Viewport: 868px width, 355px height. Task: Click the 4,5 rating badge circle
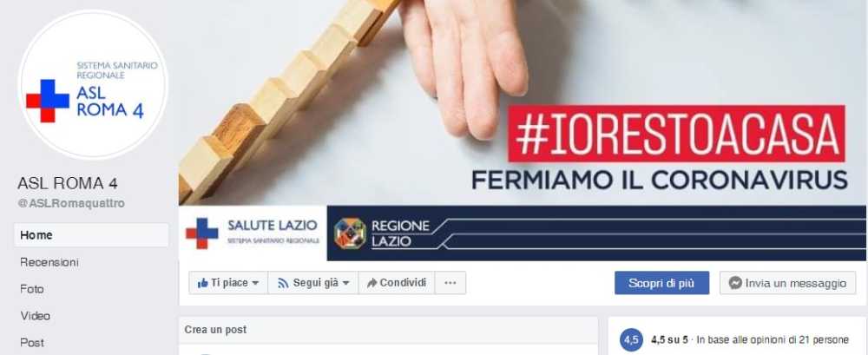pyautogui.click(x=632, y=339)
